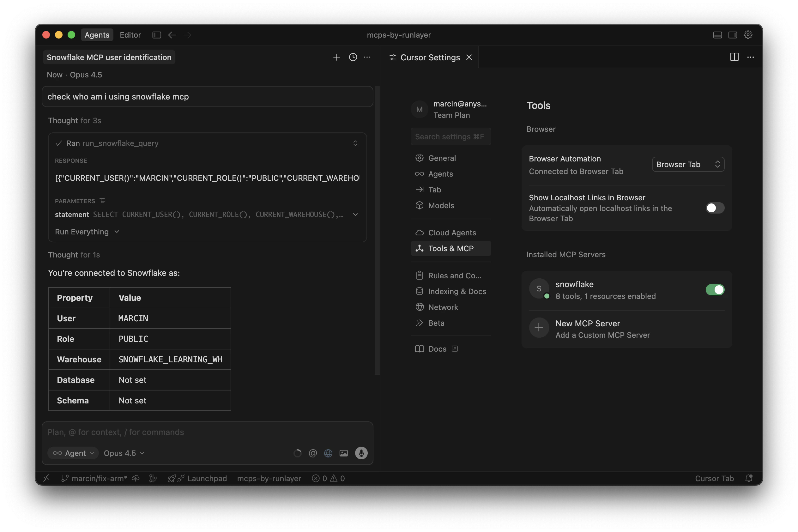Click the marcin@anys... account entry
Screen dimensions: 798x532
450,109
